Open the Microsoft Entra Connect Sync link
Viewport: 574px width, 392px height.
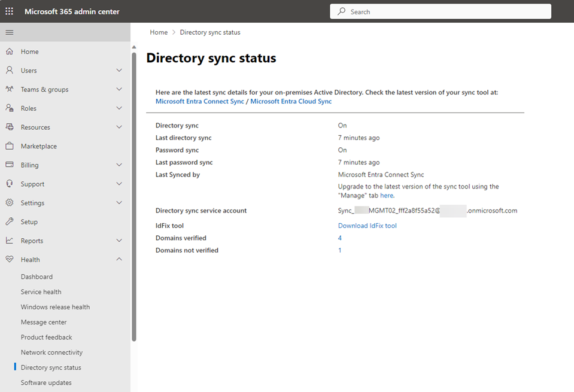(200, 102)
